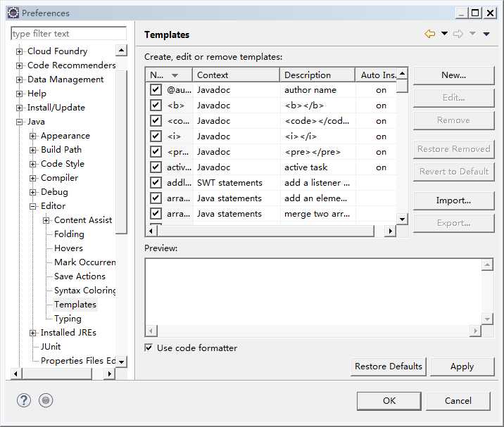
Task: Open the Properties Files Editor page
Action: pos(78,361)
